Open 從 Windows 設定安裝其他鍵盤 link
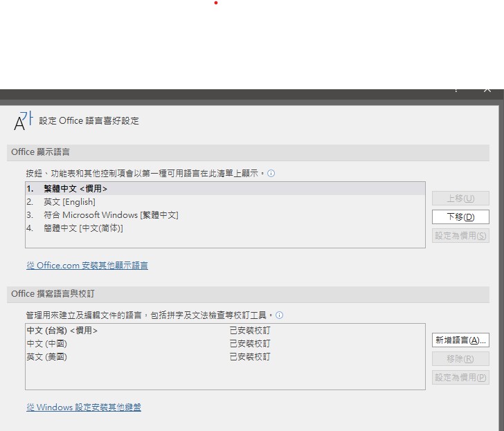Viewport: 504px width, 431px height. (84, 407)
